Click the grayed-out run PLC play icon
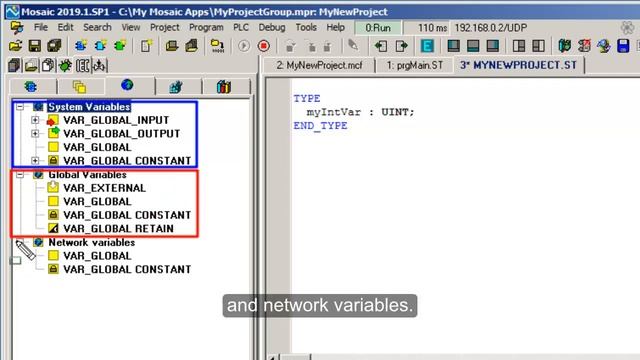This screenshot has width=640, height=360. tap(244, 46)
